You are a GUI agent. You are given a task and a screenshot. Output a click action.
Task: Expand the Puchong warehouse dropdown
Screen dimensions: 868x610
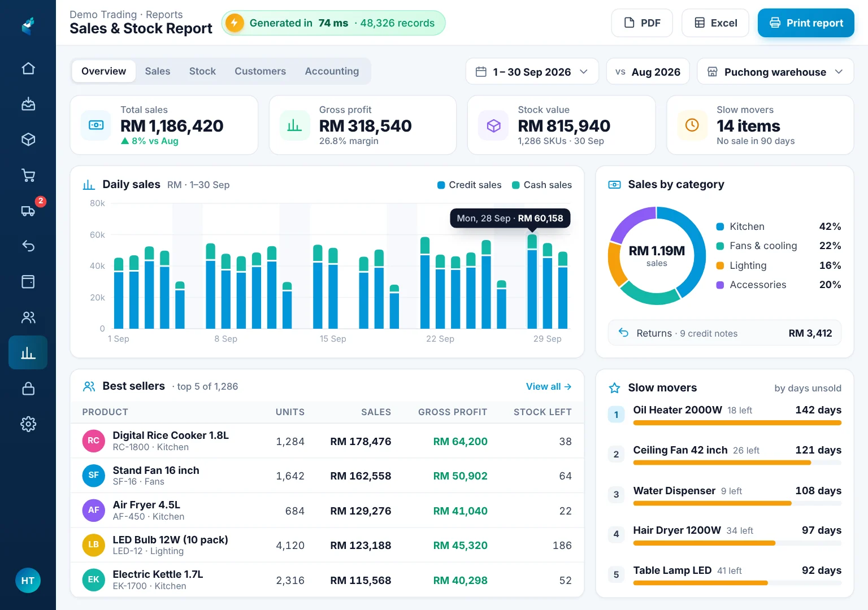[x=775, y=72]
